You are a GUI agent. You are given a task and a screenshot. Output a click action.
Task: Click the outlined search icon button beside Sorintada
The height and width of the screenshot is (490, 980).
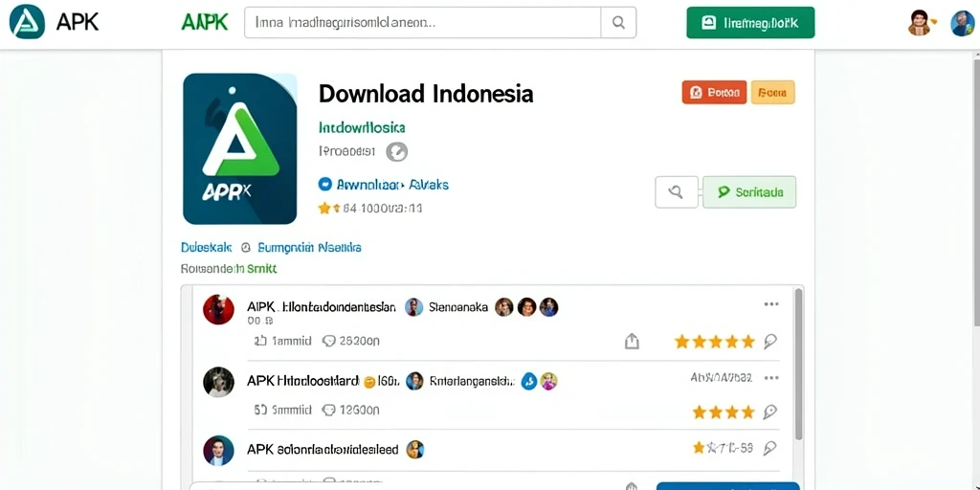click(677, 191)
